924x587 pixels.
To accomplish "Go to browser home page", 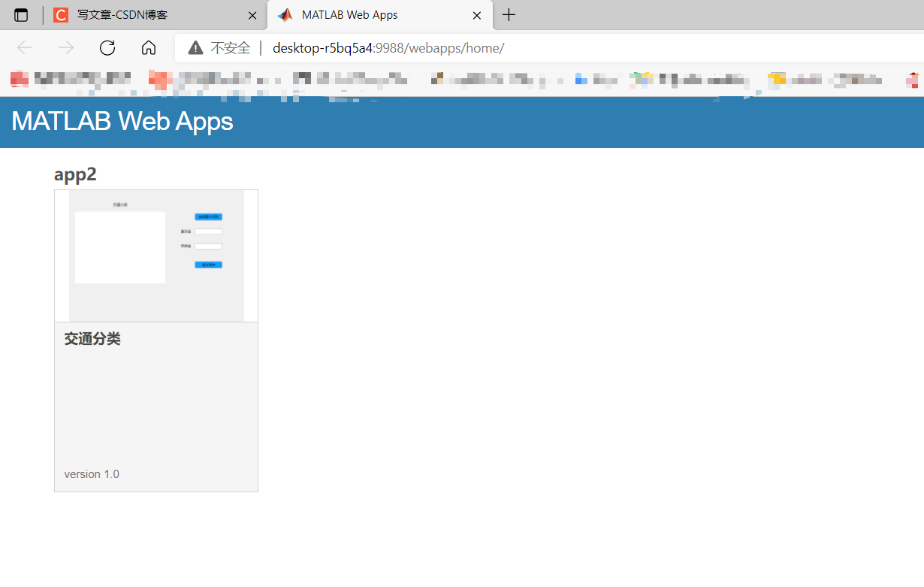I will tap(149, 48).
